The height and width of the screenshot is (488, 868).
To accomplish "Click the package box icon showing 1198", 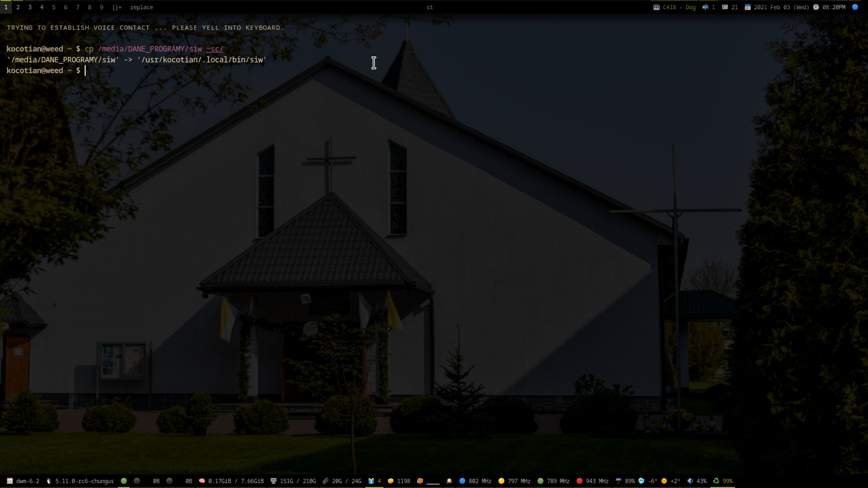I will (391, 481).
